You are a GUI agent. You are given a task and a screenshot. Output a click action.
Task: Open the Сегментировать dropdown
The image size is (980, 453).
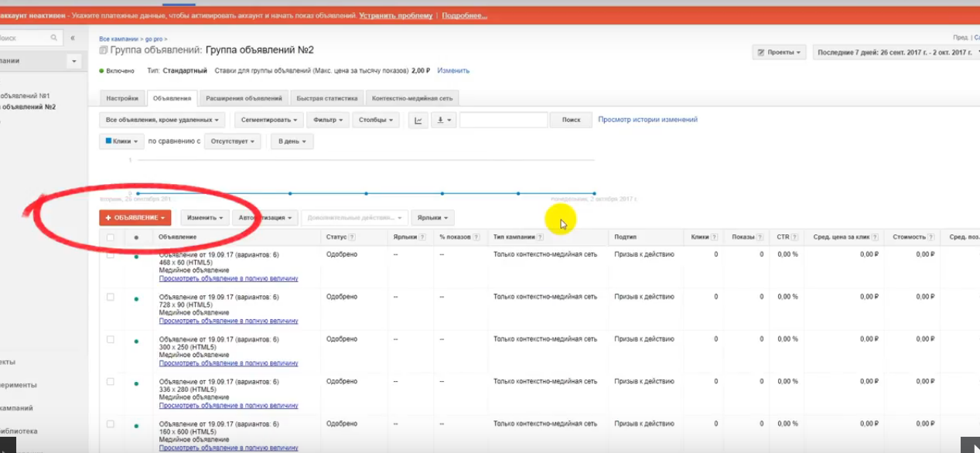pos(268,120)
